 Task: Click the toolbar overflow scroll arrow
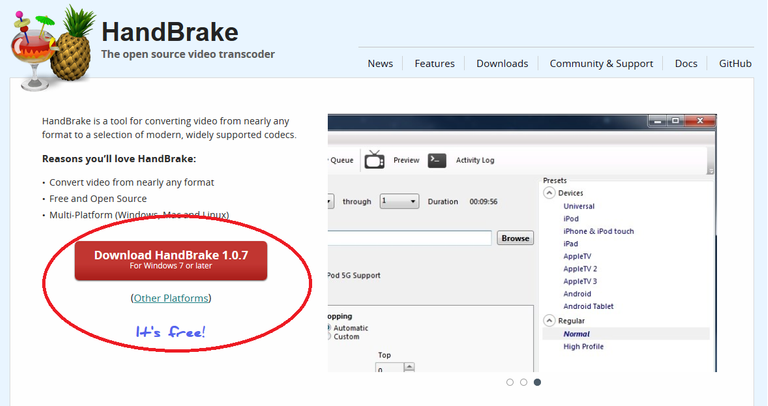(x=710, y=170)
